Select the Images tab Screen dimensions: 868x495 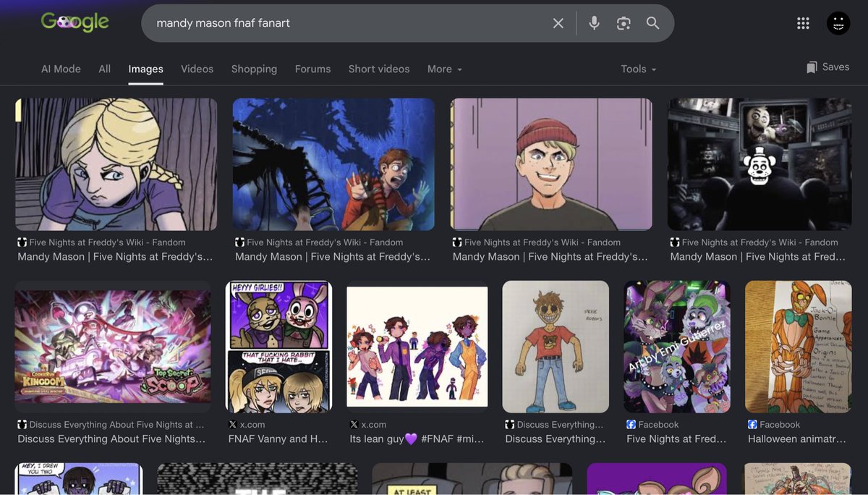tap(145, 69)
